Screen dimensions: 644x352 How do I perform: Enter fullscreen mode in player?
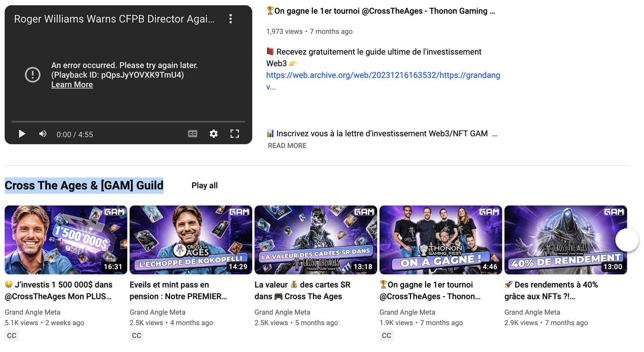coord(235,134)
